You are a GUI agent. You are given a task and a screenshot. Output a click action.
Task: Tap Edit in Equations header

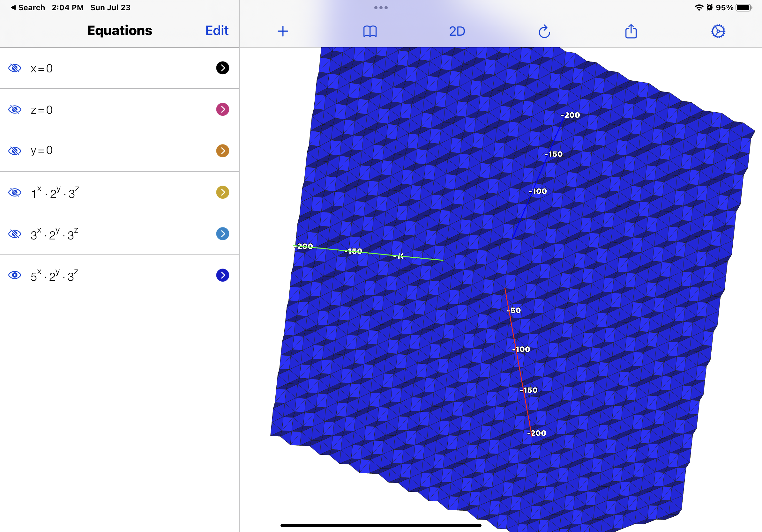[x=217, y=31]
